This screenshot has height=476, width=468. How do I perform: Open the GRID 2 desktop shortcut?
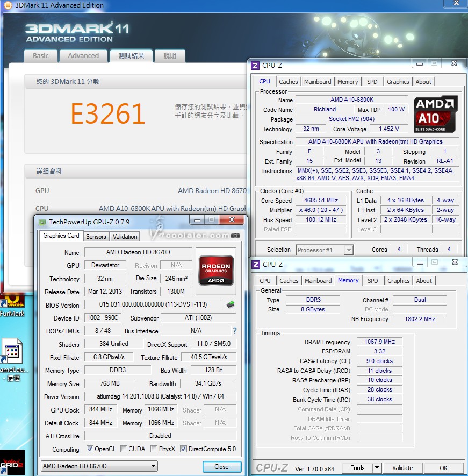click(x=12, y=463)
